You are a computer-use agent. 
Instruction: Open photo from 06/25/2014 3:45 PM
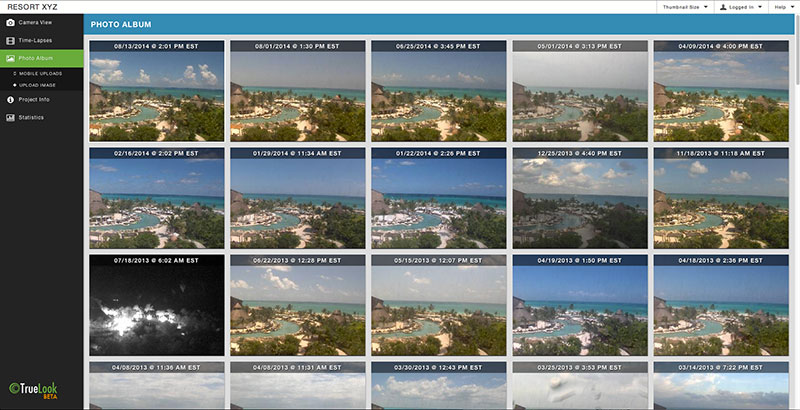coord(439,91)
